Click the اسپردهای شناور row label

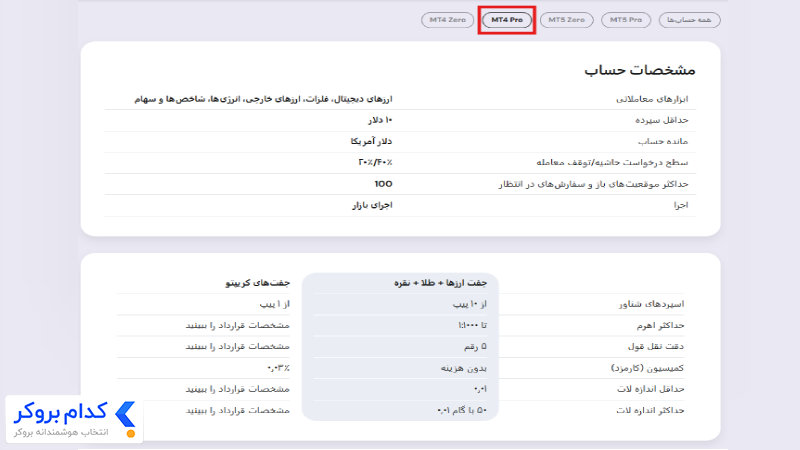pos(652,304)
